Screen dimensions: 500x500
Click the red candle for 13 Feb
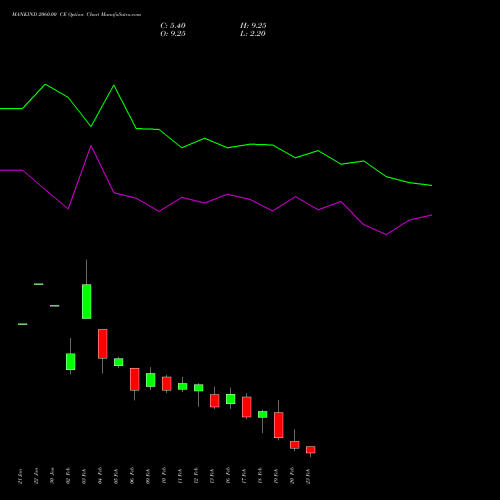(x=215, y=401)
